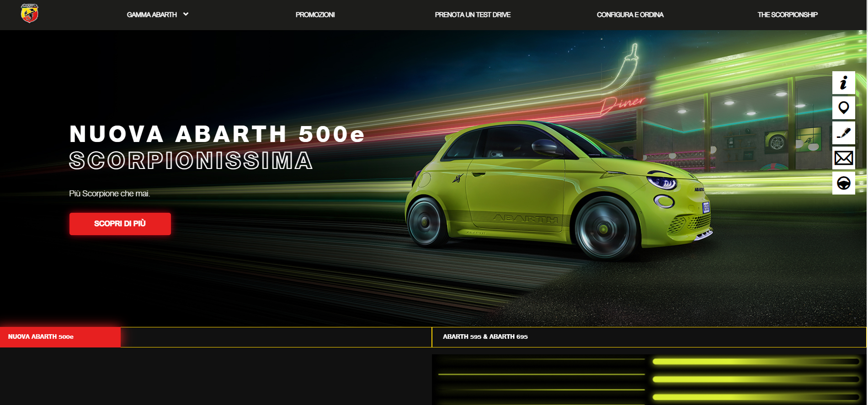Switch to ABARTH 595 & ABARTH 695 tab
Screen dimensions: 868x405
[649, 337]
